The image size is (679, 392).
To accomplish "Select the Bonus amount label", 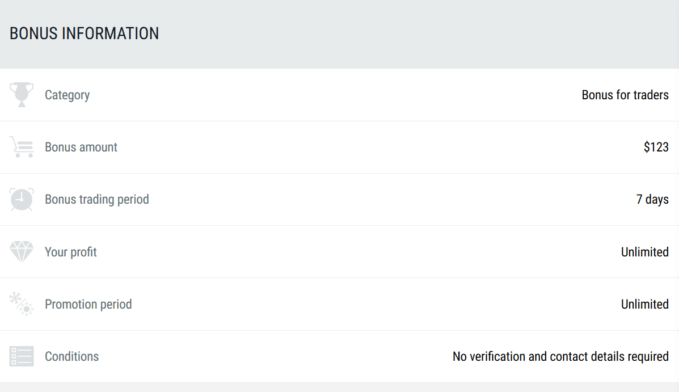I will (x=81, y=147).
